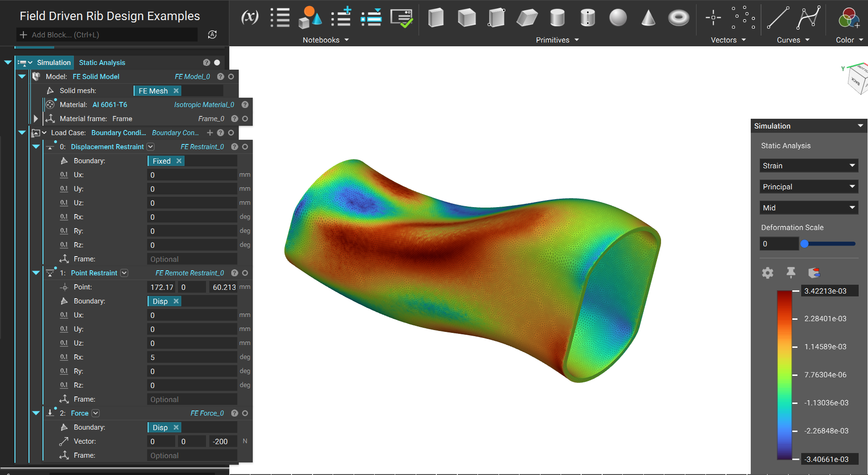The image size is (868, 475).
Task: Select the Box primitive icon
Action: 436,18
